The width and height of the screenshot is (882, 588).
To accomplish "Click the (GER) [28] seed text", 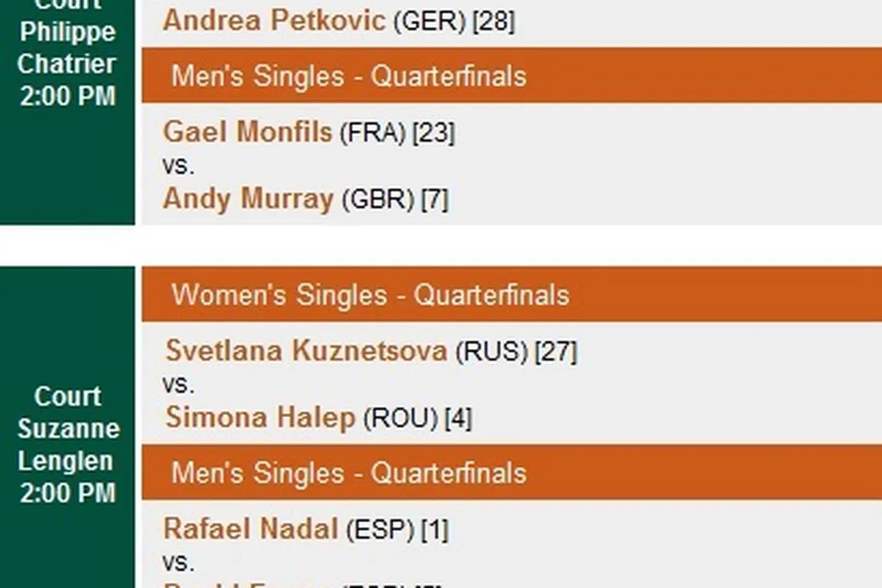I will point(454,22).
